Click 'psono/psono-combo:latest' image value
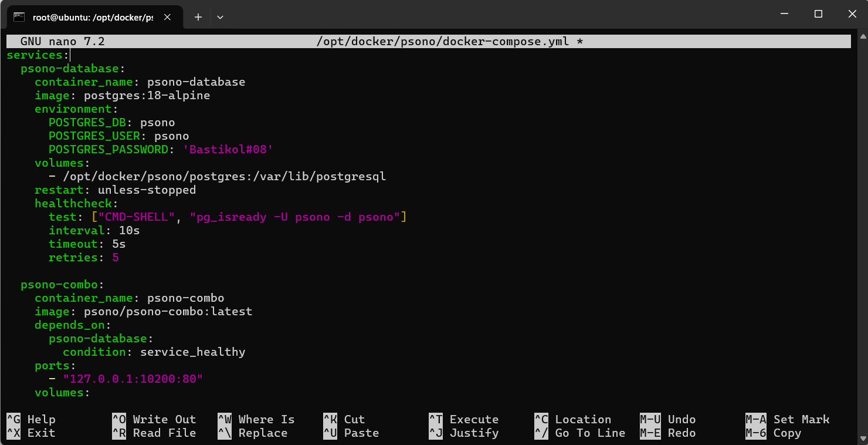 point(168,312)
